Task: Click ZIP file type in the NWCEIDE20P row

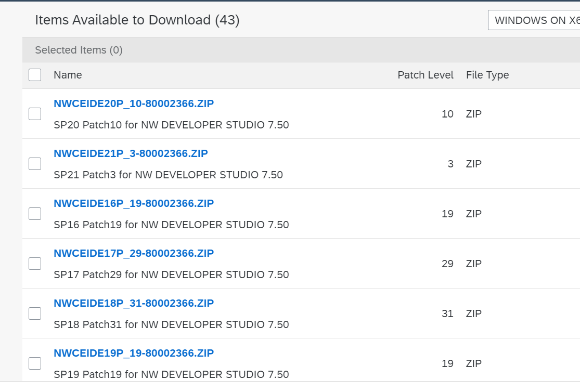Action: point(474,114)
